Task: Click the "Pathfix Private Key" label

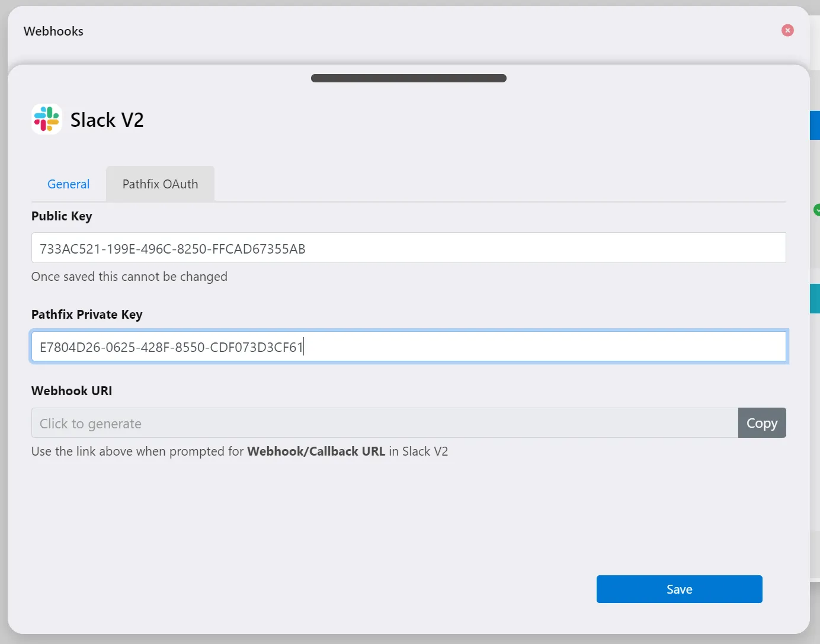Action: [x=87, y=315]
